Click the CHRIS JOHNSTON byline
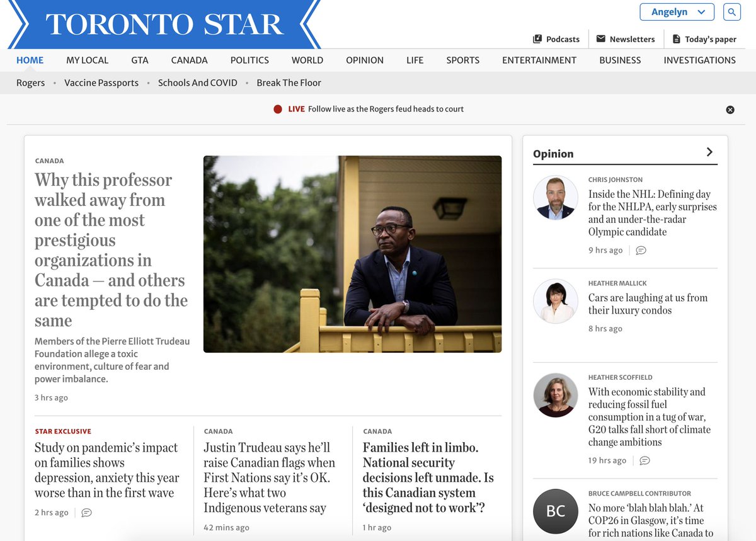756x541 pixels. point(616,179)
